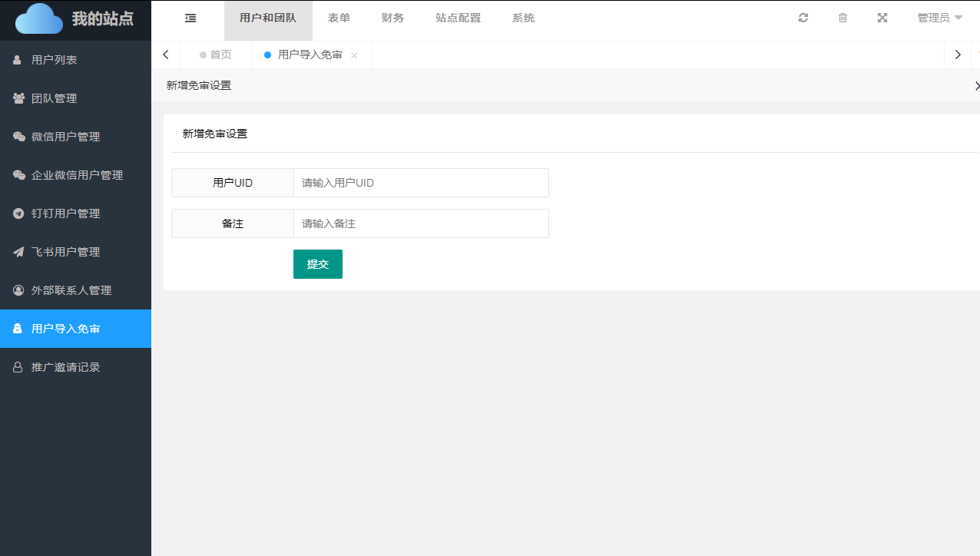Close the 用户导入免审 tab
The image size is (980, 556).
pyautogui.click(x=354, y=56)
